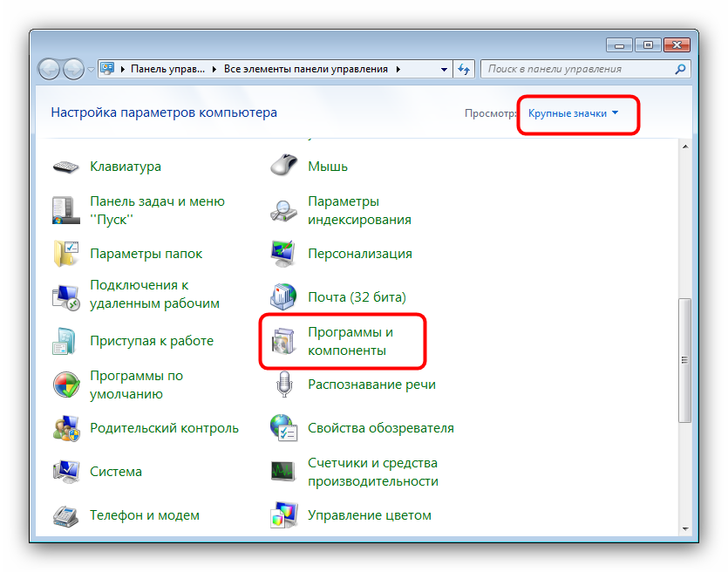
Task: Select Все элементы панели управления breadcrumb
Action: (x=305, y=69)
